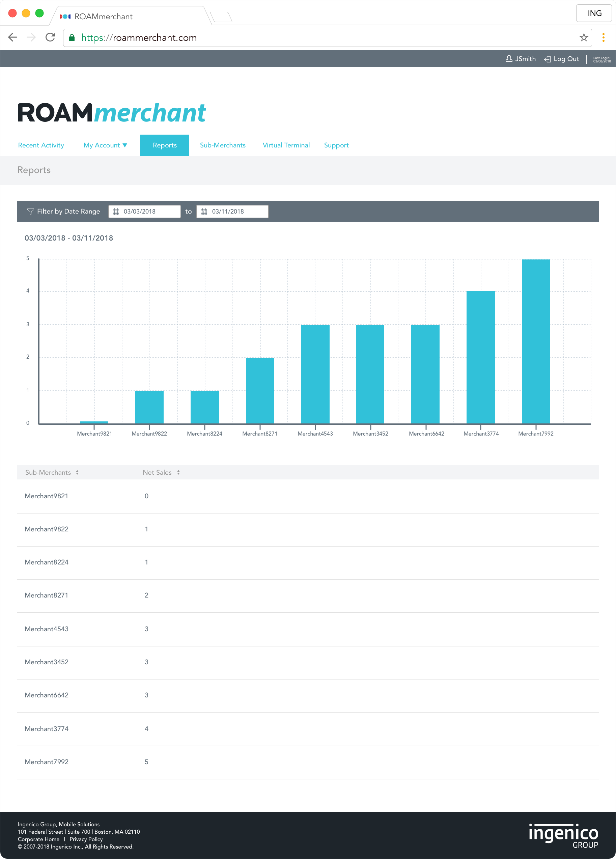Click Merchant8271 in the table
The height and width of the screenshot is (859, 616).
(47, 595)
